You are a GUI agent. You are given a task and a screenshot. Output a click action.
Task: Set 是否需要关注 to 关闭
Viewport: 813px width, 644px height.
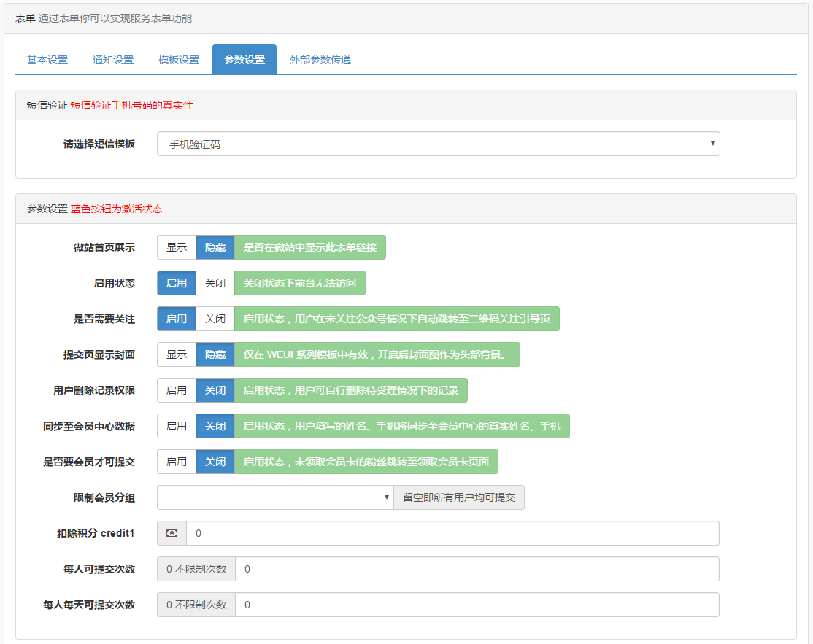click(215, 319)
